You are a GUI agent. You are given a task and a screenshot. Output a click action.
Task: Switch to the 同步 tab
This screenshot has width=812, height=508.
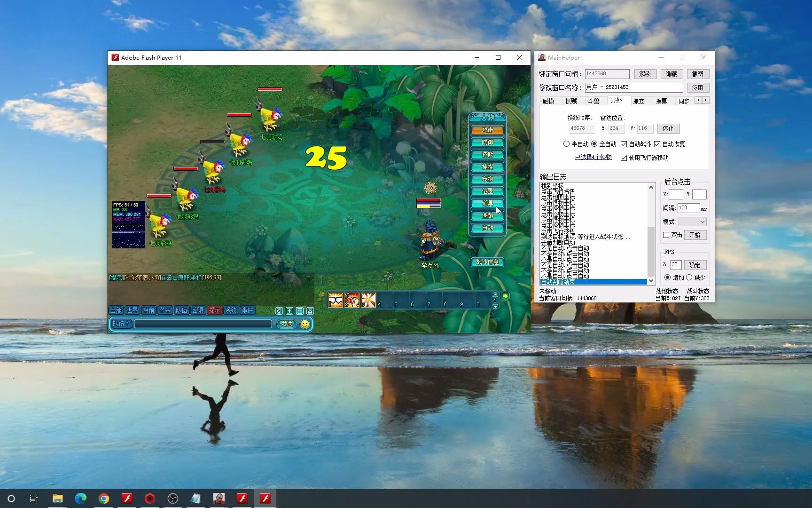pyautogui.click(x=684, y=101)
